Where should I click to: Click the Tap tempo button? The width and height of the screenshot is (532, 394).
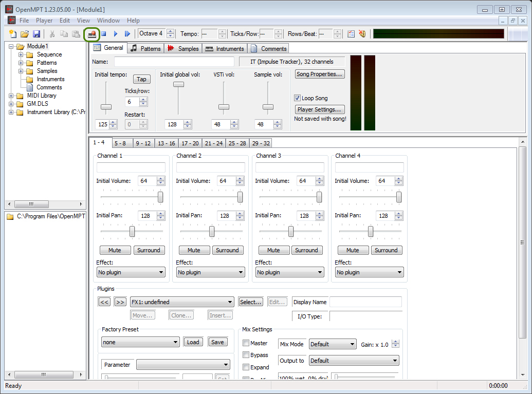tap(141, 79)
